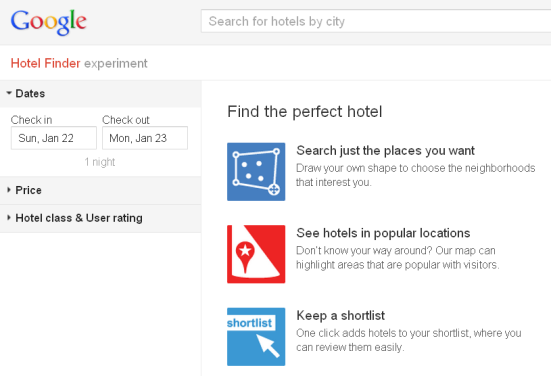Image resolution: width=551 pixels, height=376 pixels.
Task: Click the Google logo
Action: (48, 22)
